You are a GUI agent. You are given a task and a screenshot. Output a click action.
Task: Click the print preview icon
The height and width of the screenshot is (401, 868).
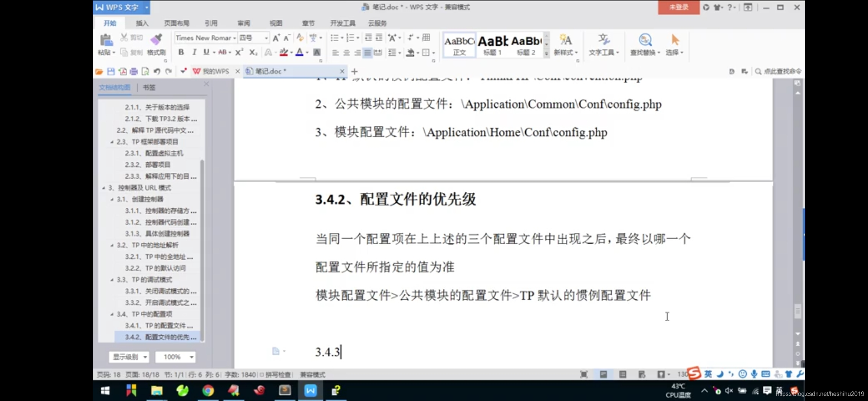coord(145,71)
